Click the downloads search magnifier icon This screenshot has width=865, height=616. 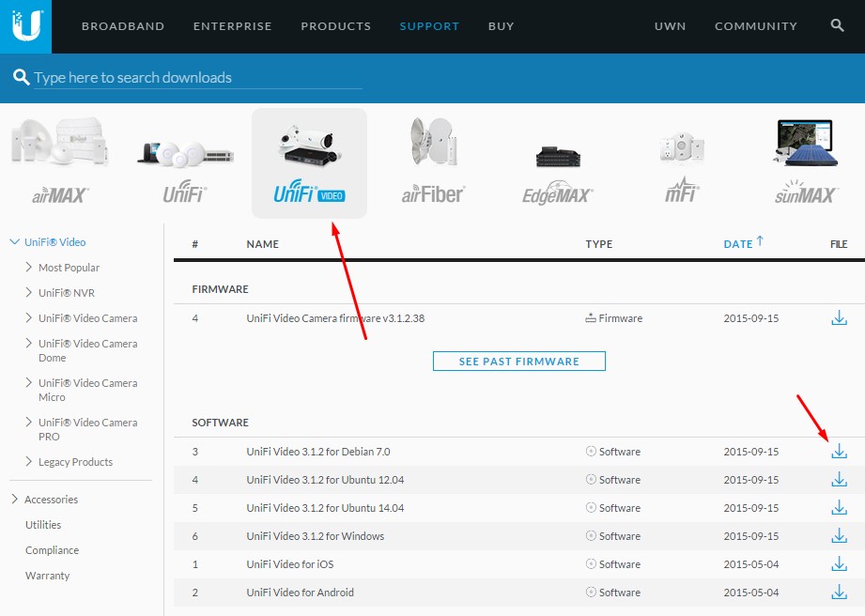click(21, 77)
